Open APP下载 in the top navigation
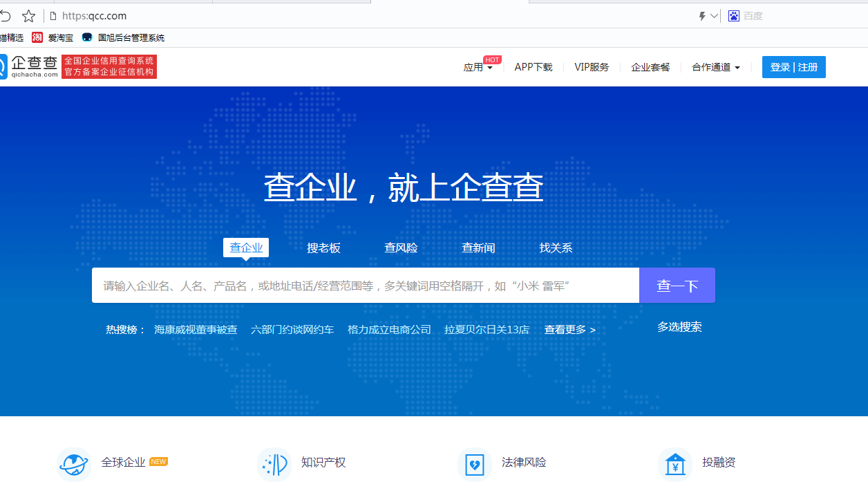The image size is (868, 502). tap(534, 67)
